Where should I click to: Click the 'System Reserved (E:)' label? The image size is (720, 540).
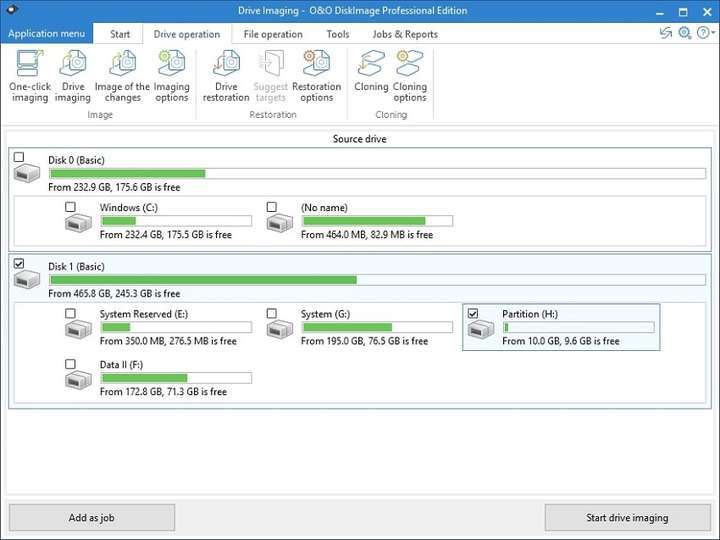[144, 314]
